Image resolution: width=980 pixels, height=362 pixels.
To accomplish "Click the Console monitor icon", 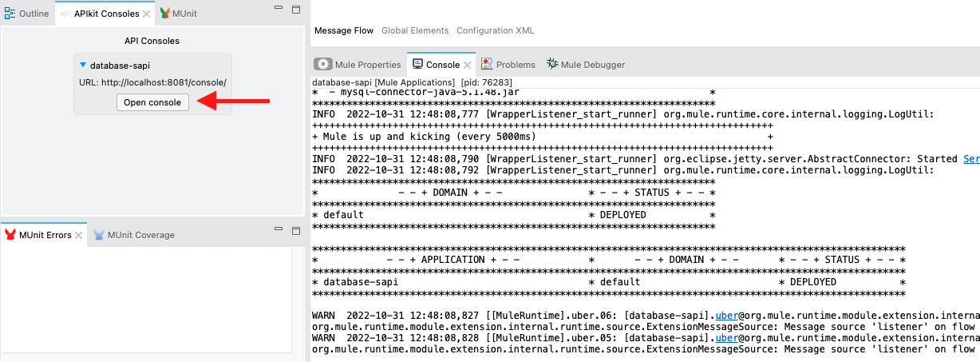I will (417, 65).
